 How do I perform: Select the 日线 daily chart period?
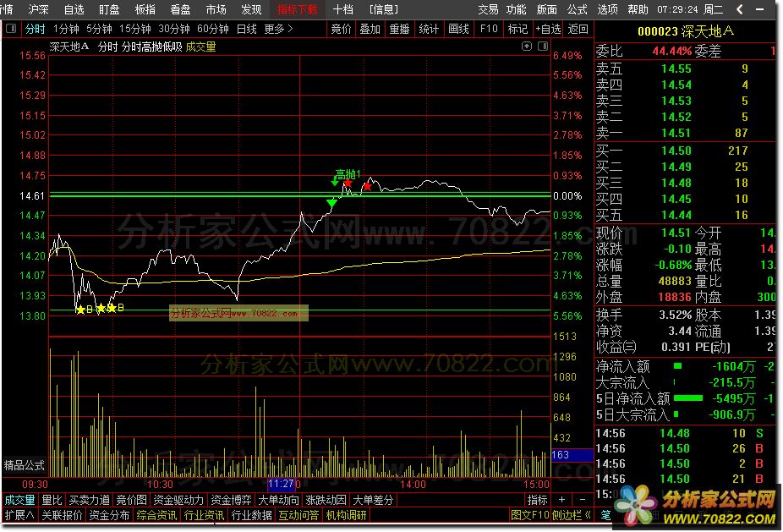coord(247,28)
